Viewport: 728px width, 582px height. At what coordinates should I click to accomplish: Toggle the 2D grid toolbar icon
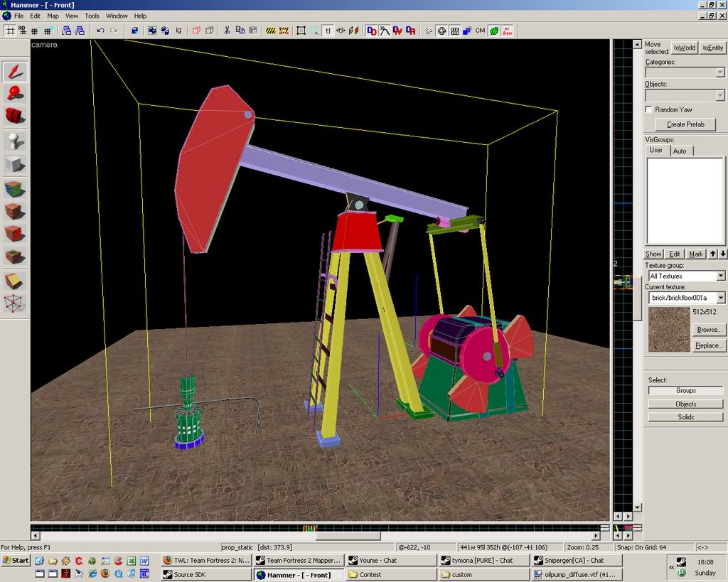[x=10, y=31]
